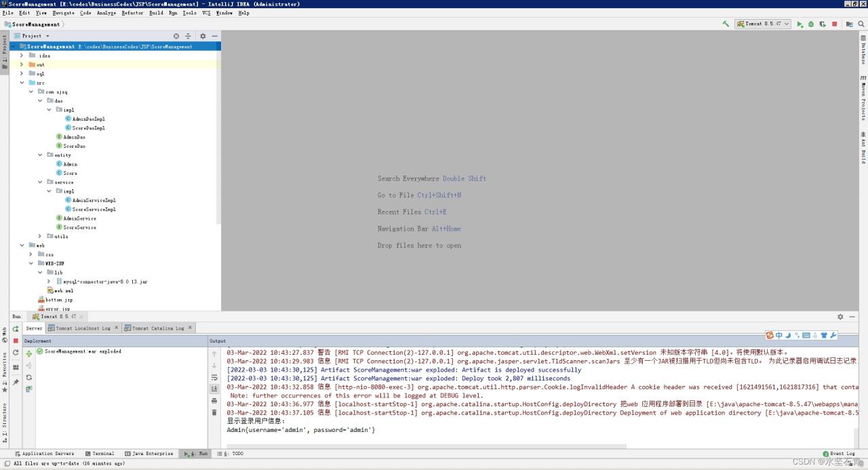Click Update application icon in Run panel
Viewport: 868px width, 470px height.
point(16,353)
